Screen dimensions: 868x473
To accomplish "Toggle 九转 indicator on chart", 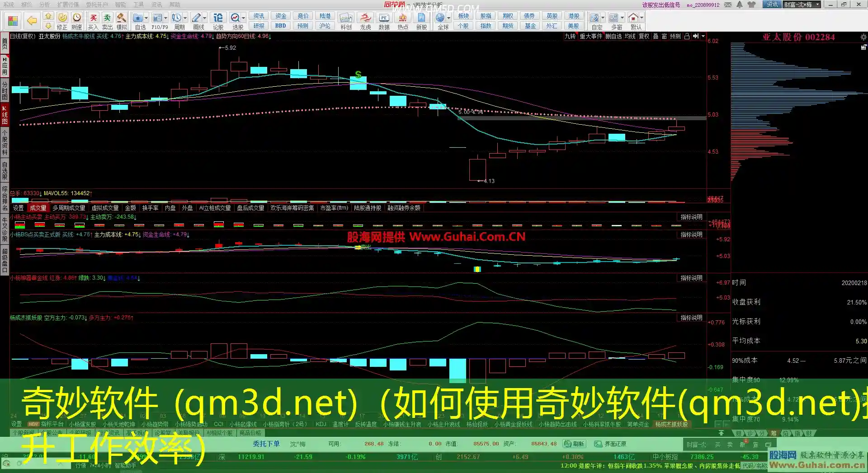I will [x=570, y=36].
